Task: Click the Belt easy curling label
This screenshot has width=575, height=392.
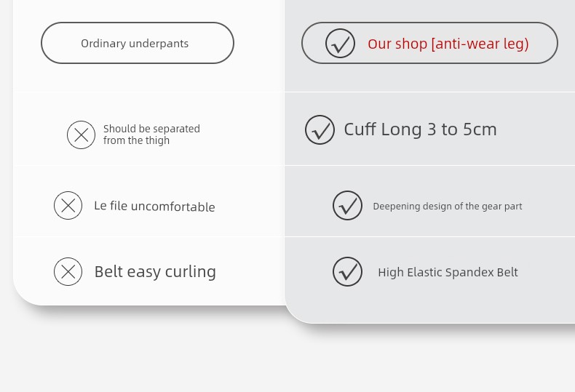Action: pyautogui.click(x=155, y=272)
